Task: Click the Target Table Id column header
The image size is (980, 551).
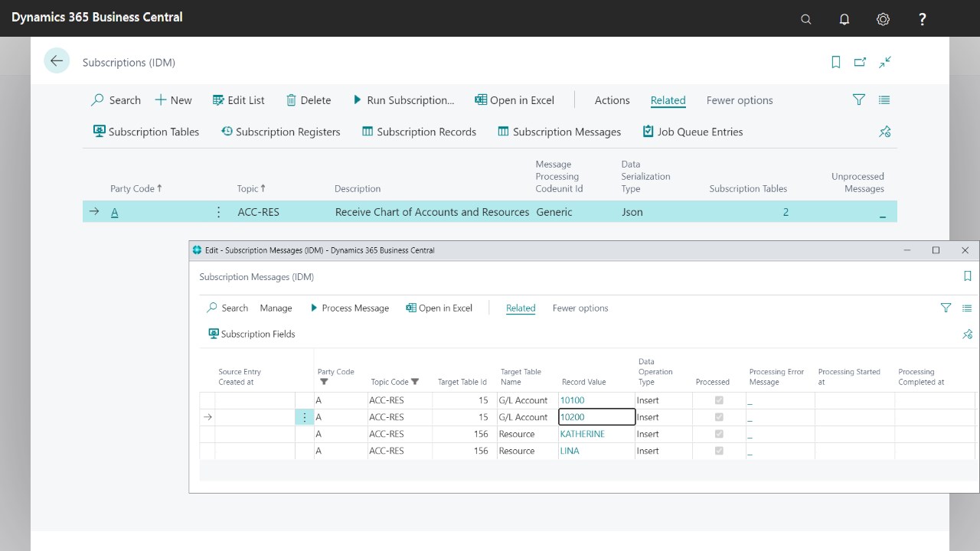Action: [462, 382]
